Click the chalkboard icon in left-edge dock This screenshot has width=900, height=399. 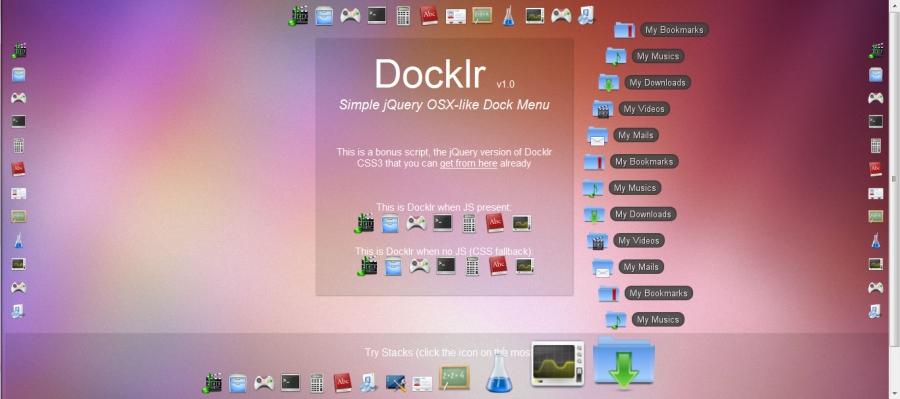[18, 216]
